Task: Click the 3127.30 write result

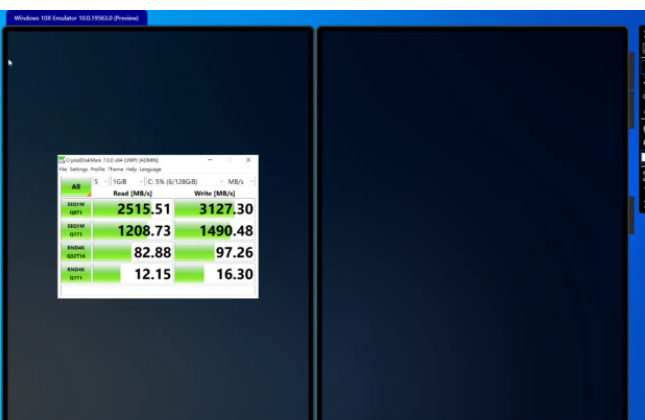Action: pyautogui.click(x=214, y=209)
